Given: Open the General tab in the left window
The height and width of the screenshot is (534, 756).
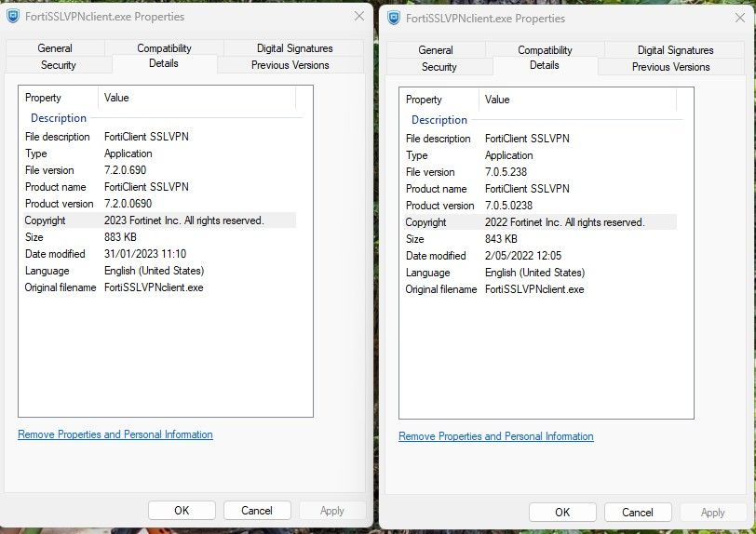Looking at the screenshot, I should pos(55,48).
